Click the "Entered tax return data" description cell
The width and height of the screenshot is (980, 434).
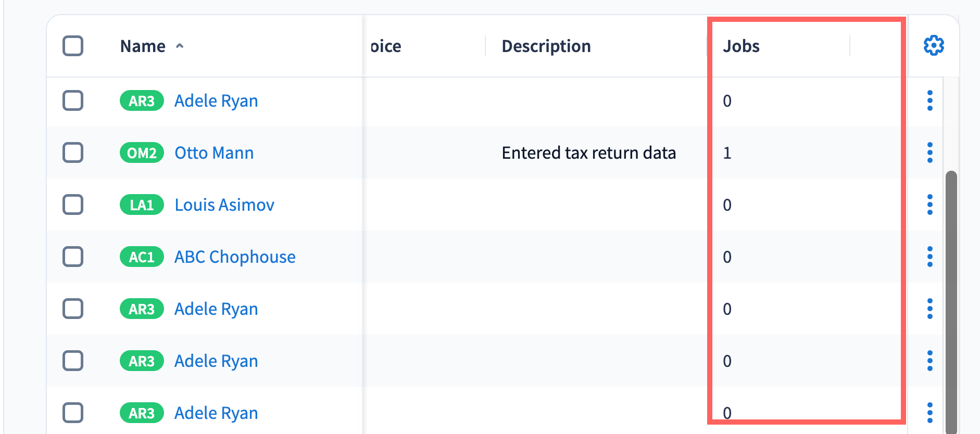(x=588, y=152)
